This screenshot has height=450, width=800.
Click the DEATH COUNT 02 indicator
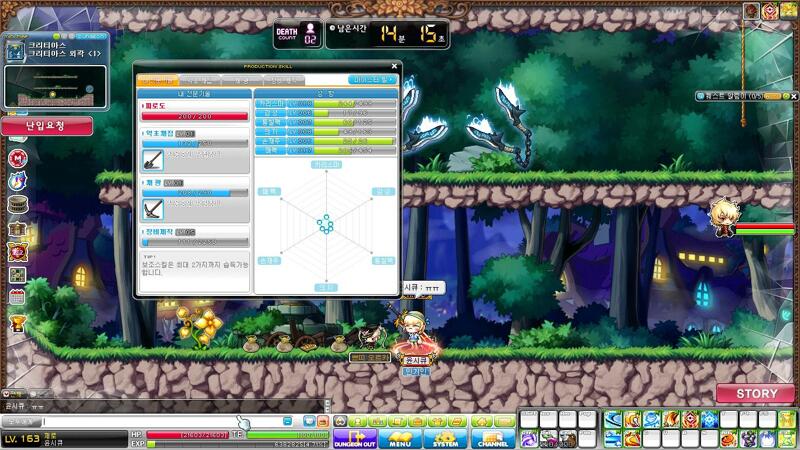(298, 35)
